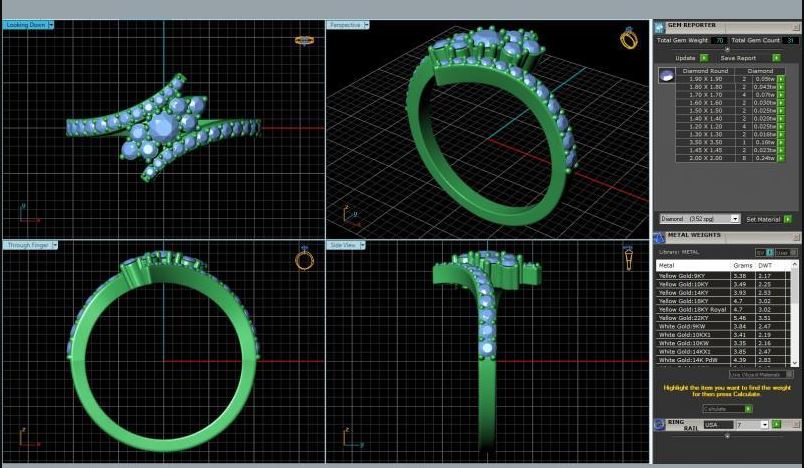Open ring size 7 dropdown
The width and height of the screenshot is (804, 468).
pos(765,424)
